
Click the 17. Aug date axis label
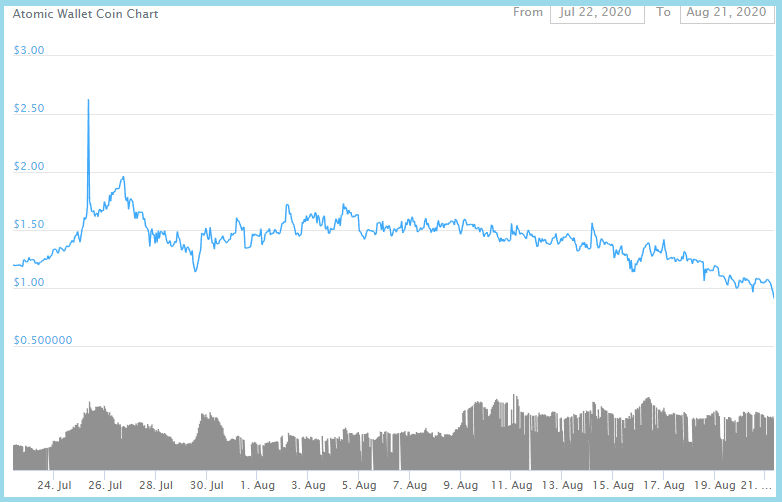coord(664,485)
